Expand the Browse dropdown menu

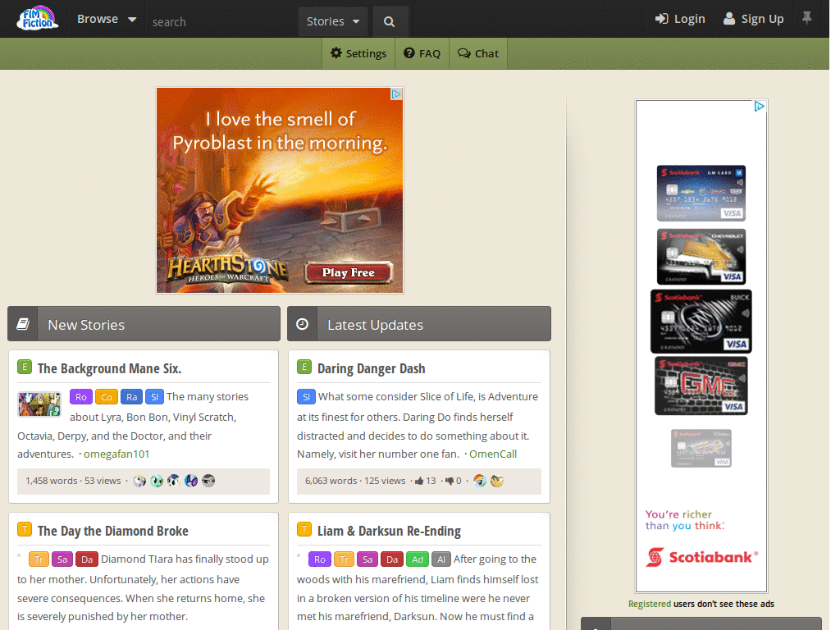pos(106,19)
